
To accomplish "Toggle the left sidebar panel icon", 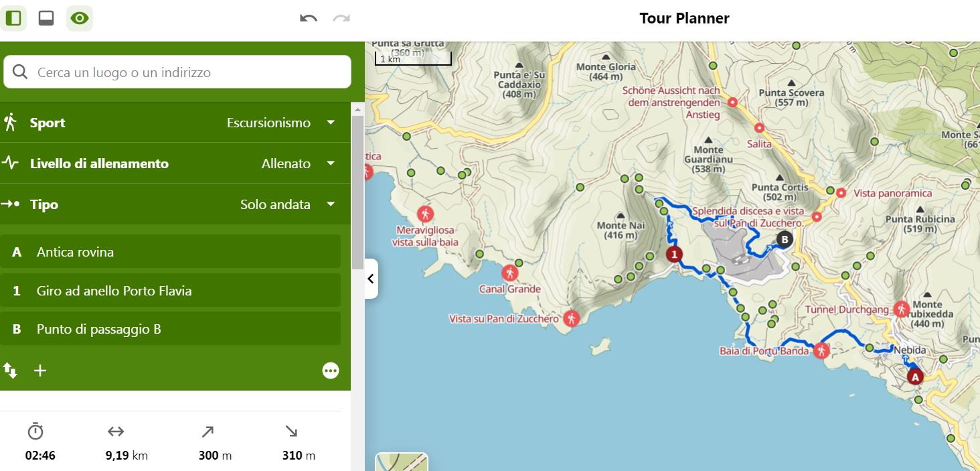I will pos(13,18).
